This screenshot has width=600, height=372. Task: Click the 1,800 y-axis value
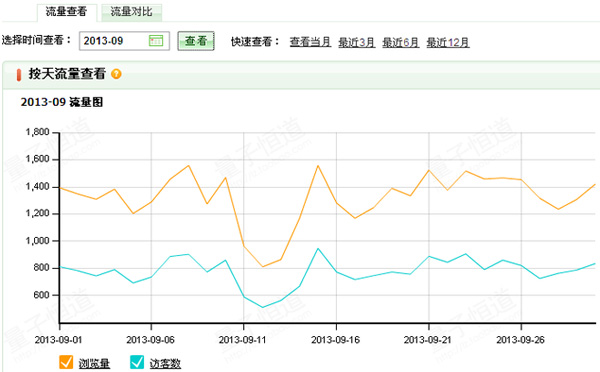click(38, 132)
